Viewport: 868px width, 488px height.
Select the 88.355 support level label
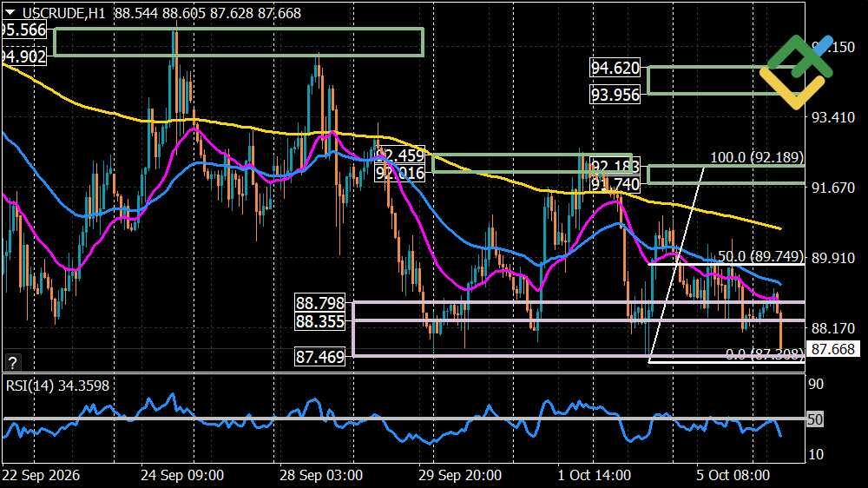coord(320,321)
